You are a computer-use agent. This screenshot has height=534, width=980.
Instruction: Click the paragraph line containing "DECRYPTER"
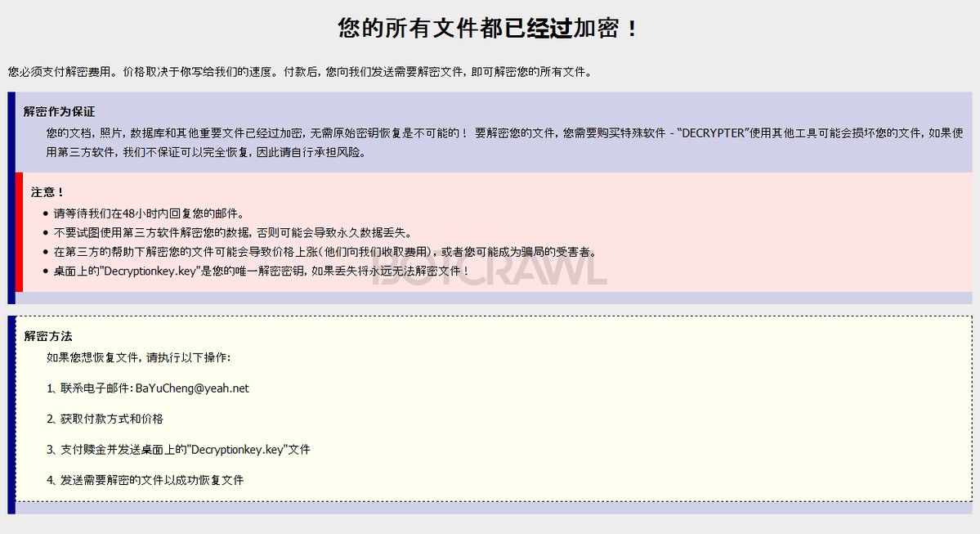(x=504, y=133)
